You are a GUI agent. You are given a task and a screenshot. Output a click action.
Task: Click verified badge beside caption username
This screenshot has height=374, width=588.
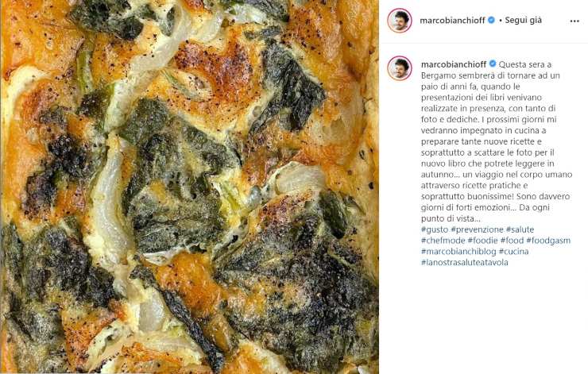(493, 64)
